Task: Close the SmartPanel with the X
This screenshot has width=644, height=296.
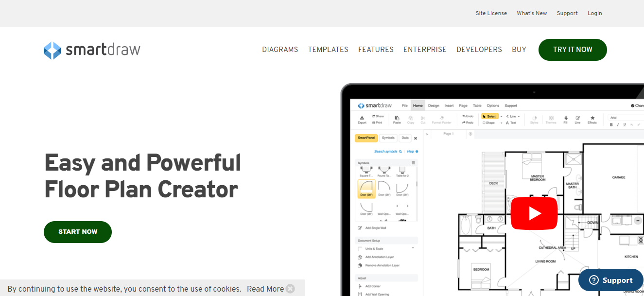Action: pyautogui.click(x=416, y=139)
